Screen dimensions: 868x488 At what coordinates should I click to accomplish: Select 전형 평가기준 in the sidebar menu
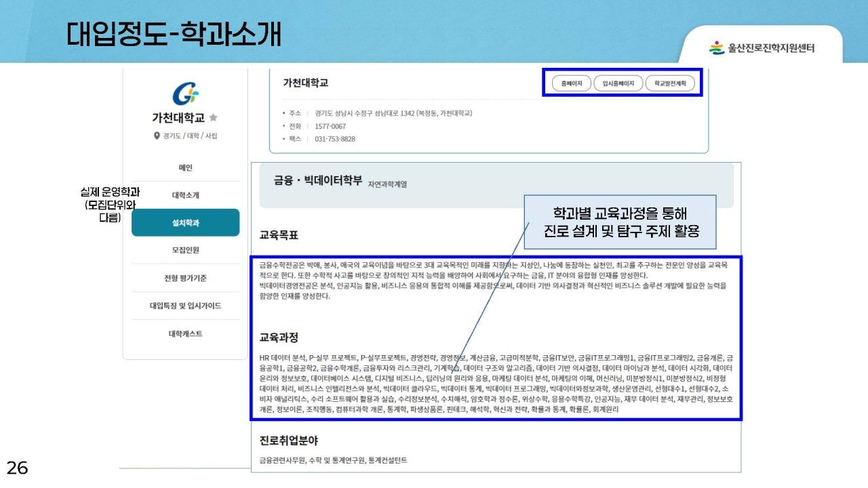pos(185,278)
